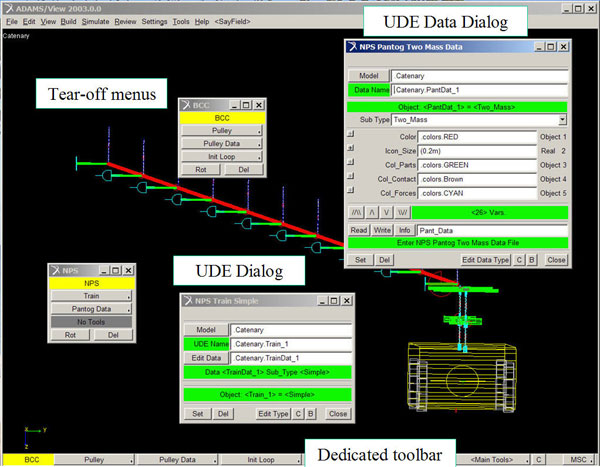Click Del button in NPS window

point(113,335)
